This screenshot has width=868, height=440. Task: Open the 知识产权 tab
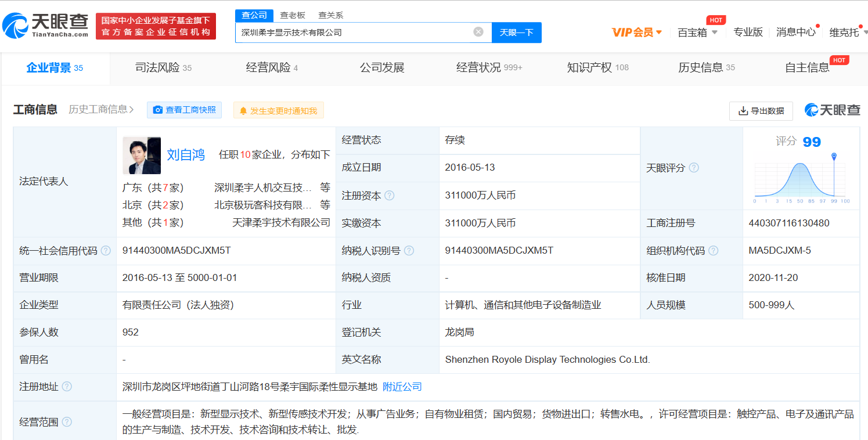(598, 68)
